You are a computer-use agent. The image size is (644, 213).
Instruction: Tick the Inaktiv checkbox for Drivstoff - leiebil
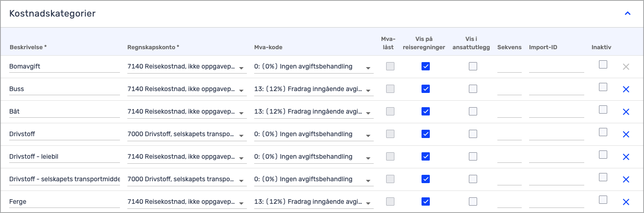[603, 155]
